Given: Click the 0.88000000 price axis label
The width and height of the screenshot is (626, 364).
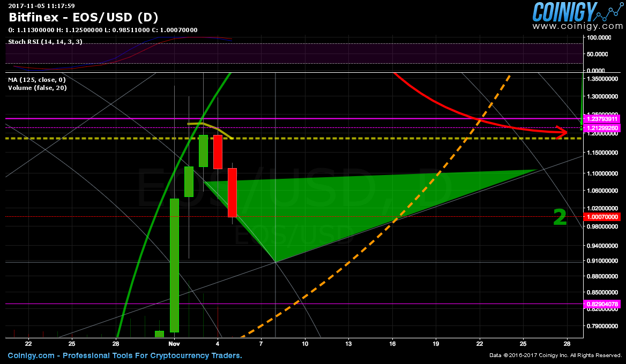Looking at the screenshot, I should (x=602, y=276).
